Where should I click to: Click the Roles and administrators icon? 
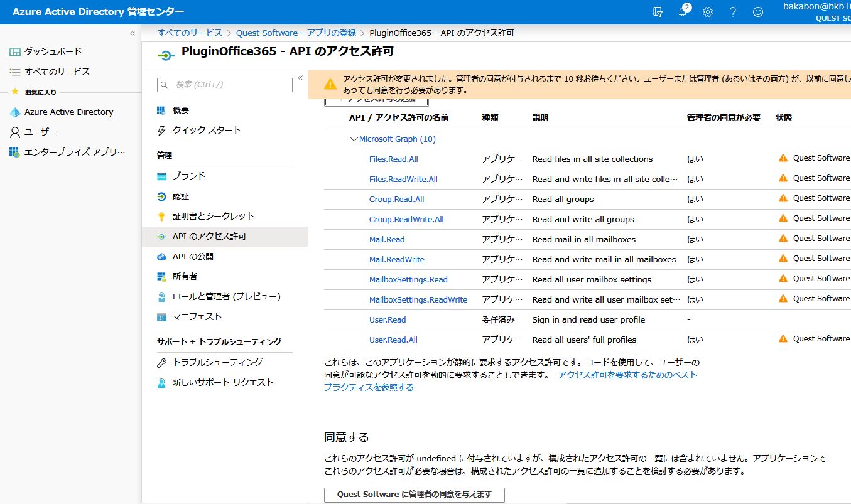[161, 297]
